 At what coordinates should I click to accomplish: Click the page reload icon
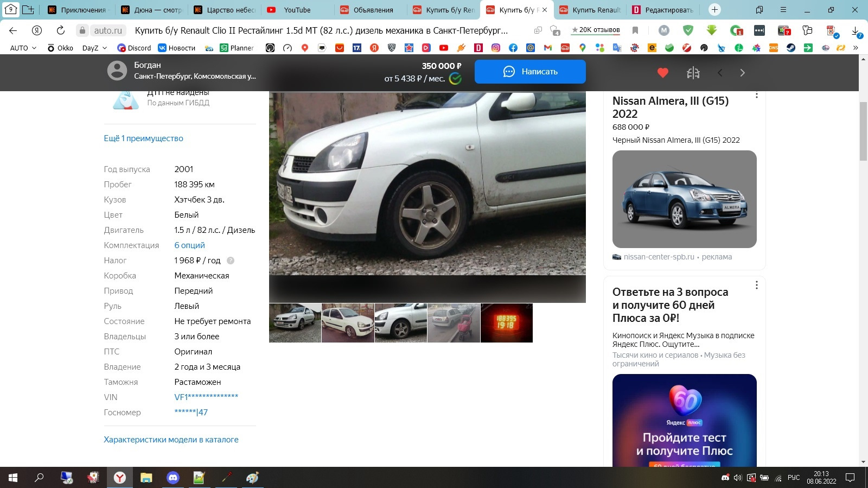pos(61,30)
